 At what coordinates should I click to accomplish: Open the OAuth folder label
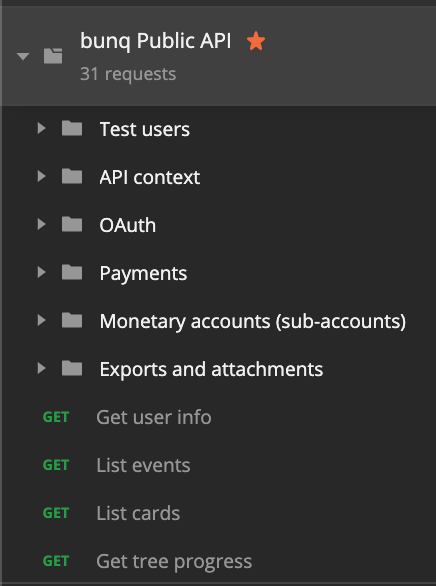pyautogui.click(x=127, y=225)
